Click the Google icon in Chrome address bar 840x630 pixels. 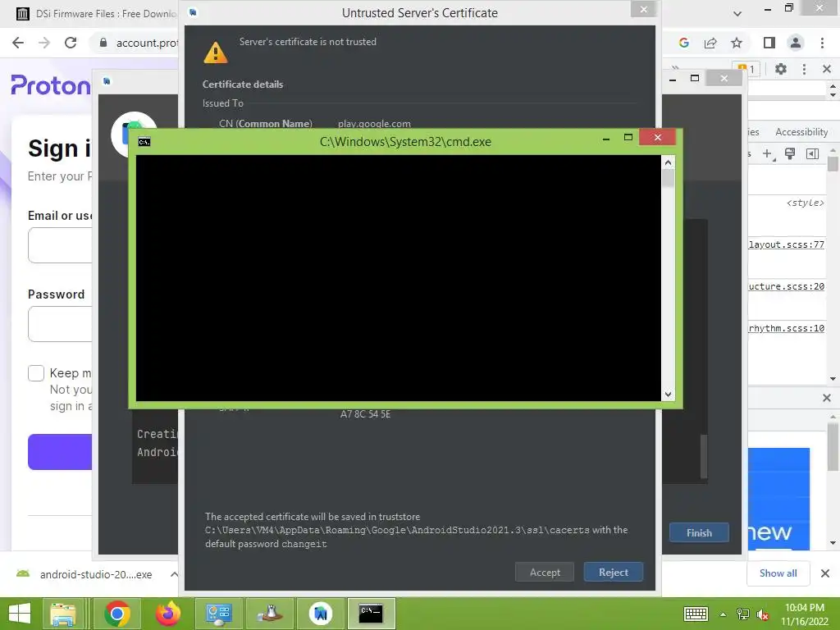click(x=683, y=43)
